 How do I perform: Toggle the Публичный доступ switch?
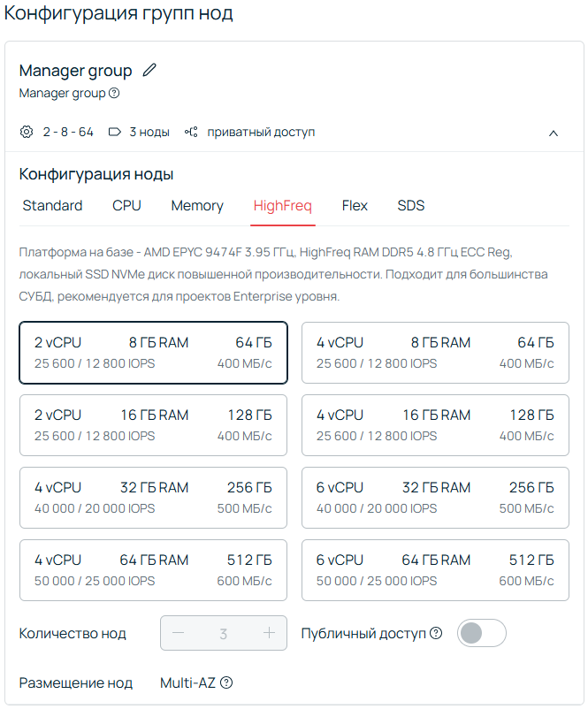coord(481,633)
